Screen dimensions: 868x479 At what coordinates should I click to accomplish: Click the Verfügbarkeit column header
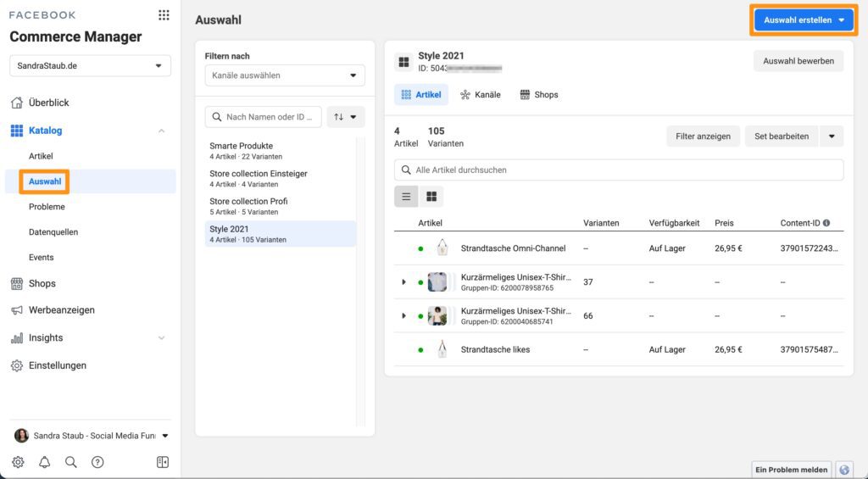[x=674, y=223]
